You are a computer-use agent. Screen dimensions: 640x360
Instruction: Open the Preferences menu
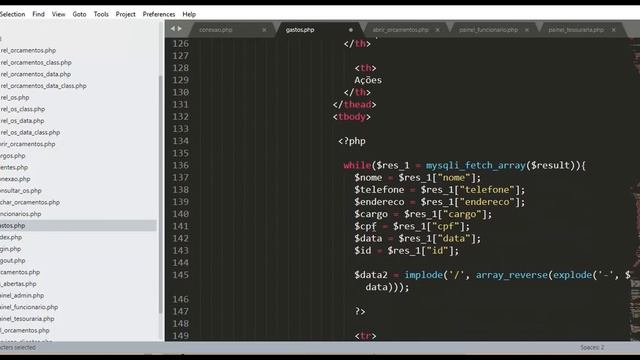point(159,14)
